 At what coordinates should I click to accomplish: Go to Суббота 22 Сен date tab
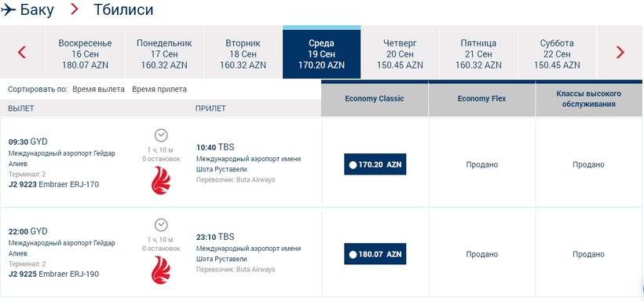coord(557,52)
